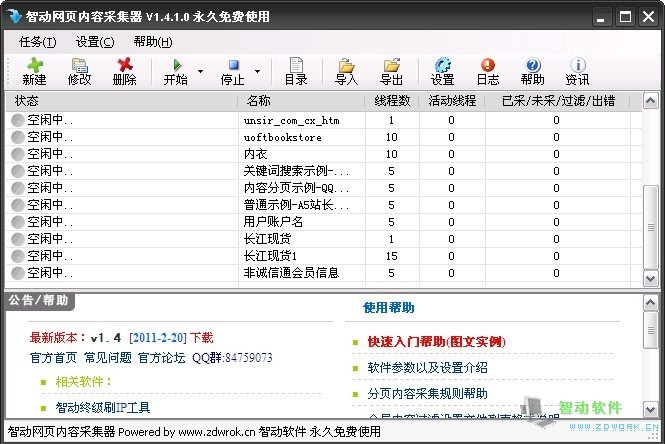This screenshot has width=665, height=444.
Task: Click the 删除 (Delete) red X icon
Action: pos(125,71)
